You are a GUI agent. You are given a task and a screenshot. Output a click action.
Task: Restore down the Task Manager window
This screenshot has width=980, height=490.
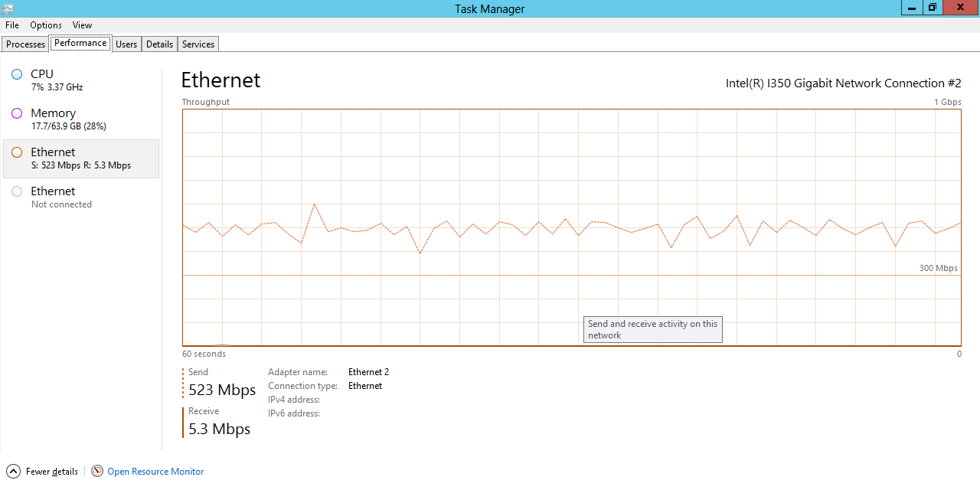932,8
